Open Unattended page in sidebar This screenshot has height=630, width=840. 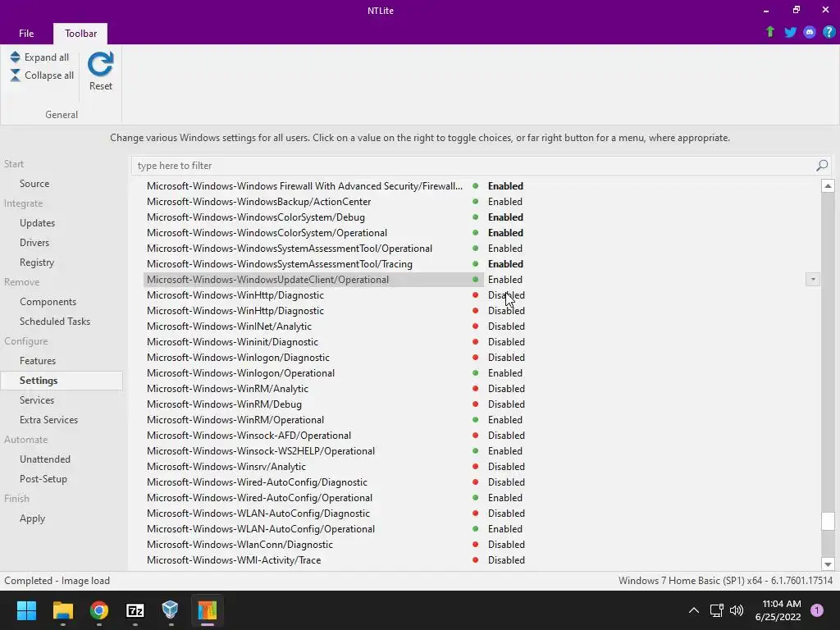click(x=45, y=459)
